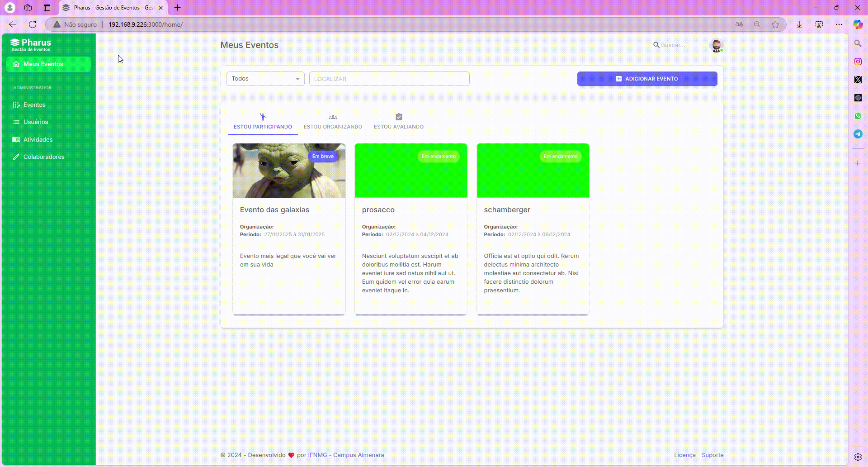Click the address bar URL
This screenshot has height=467, width=868.
[146, 24]
